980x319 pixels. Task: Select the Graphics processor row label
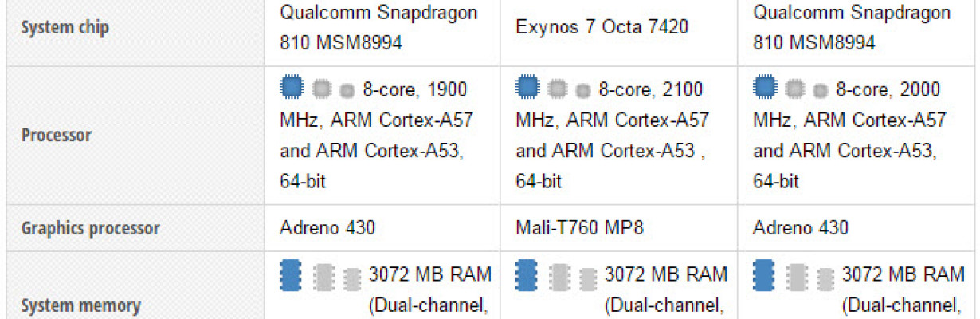pyautogui.click(x=90, y=228)
